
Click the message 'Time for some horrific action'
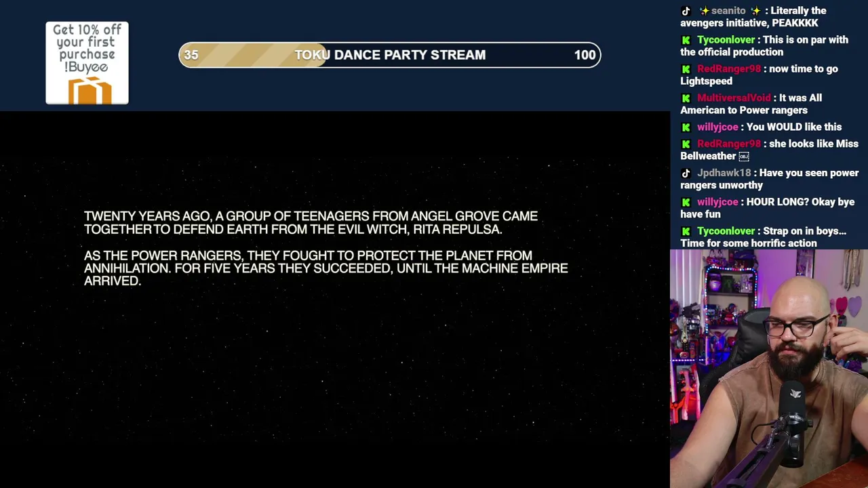pyautogui.click(x=749, y=243)
